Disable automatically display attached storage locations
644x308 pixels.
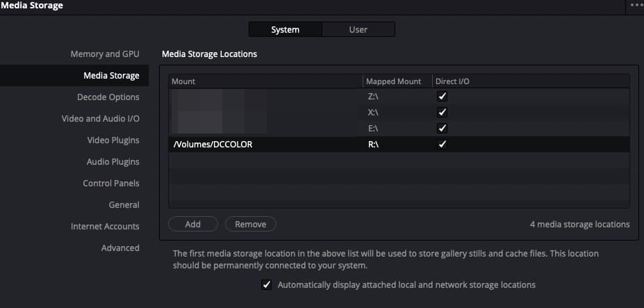click(267, 284)
